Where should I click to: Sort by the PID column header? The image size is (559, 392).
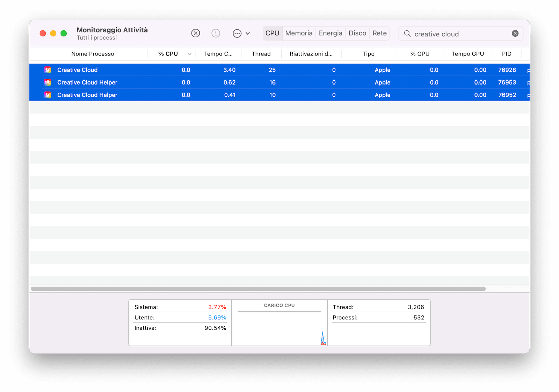coord(507,54)
